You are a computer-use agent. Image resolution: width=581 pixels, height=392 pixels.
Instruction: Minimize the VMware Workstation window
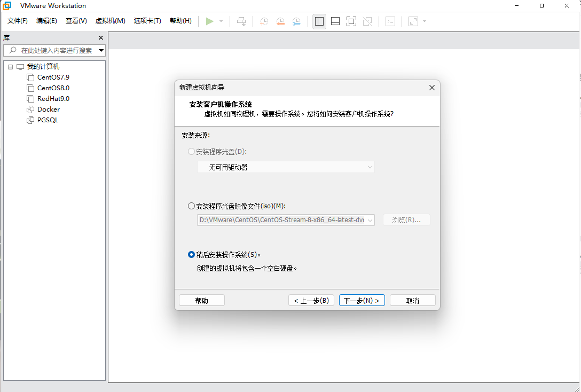517,5
